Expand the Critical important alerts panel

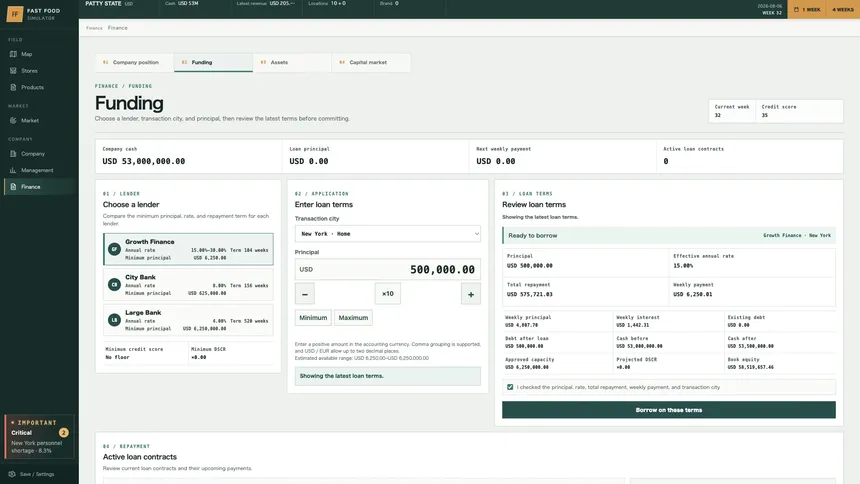39,436
